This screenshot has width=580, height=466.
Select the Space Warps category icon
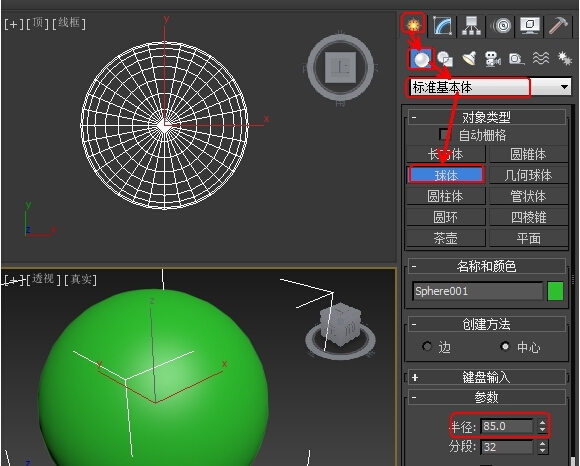point(540,58)
